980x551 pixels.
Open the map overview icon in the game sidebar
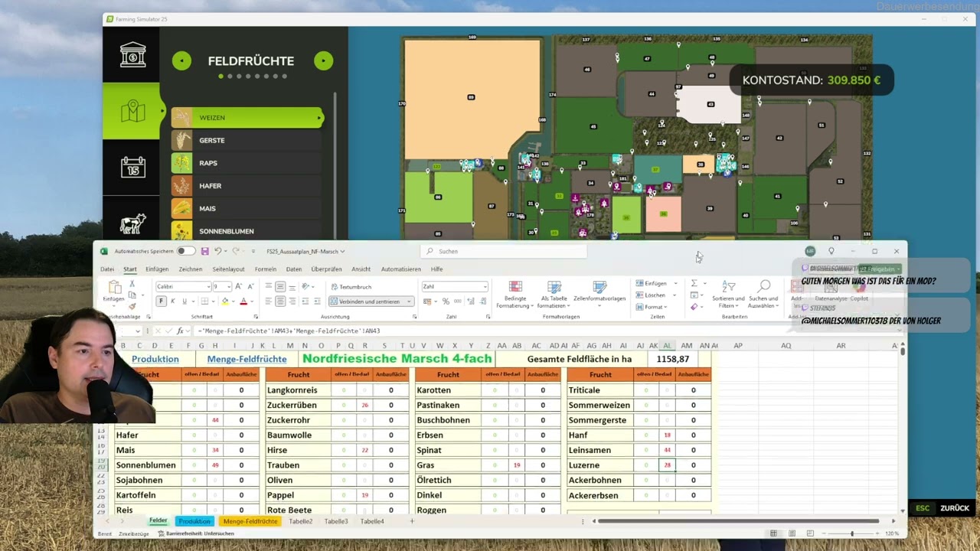132,112
